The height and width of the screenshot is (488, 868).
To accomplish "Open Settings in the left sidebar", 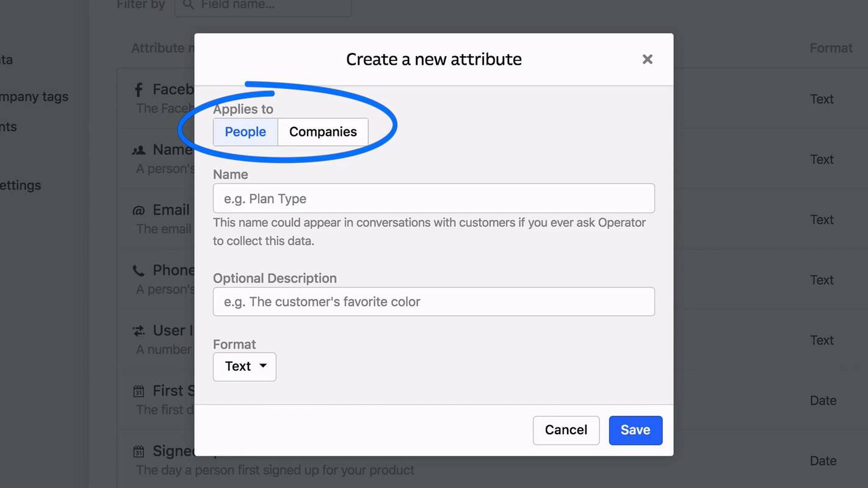I will click(x=21, y=185).
